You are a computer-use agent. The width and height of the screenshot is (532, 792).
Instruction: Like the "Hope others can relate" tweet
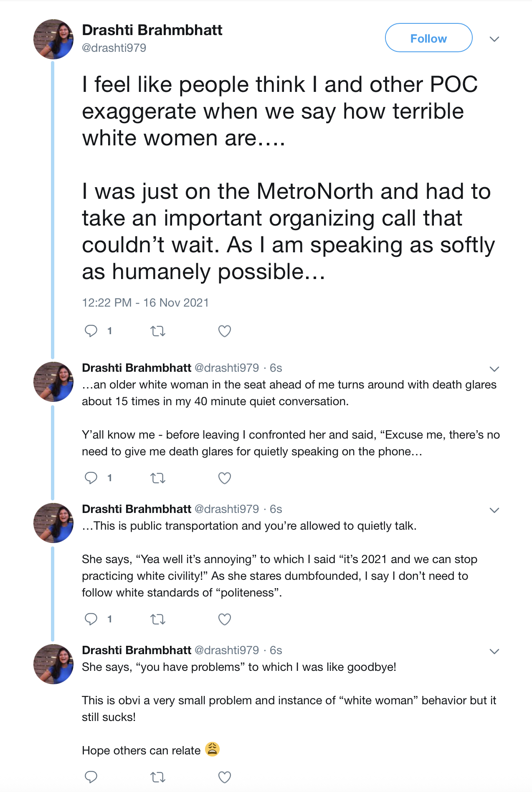coord(225,777)
